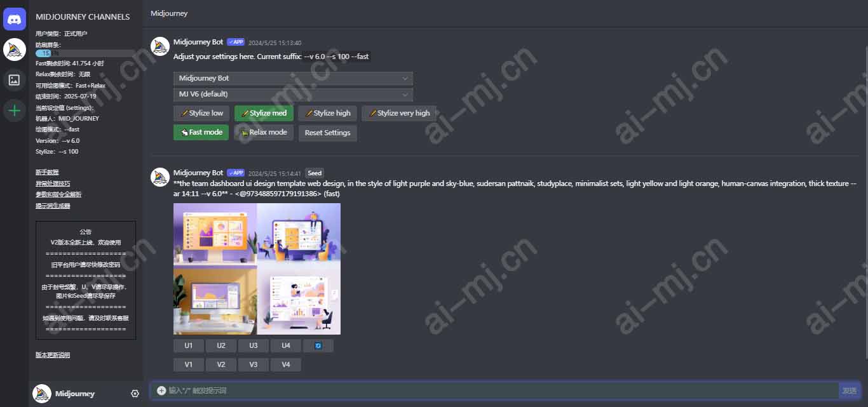868x407 pixels.
Task: Open the MJ V6 (default) version dropdown
Action: click(293, 94)
